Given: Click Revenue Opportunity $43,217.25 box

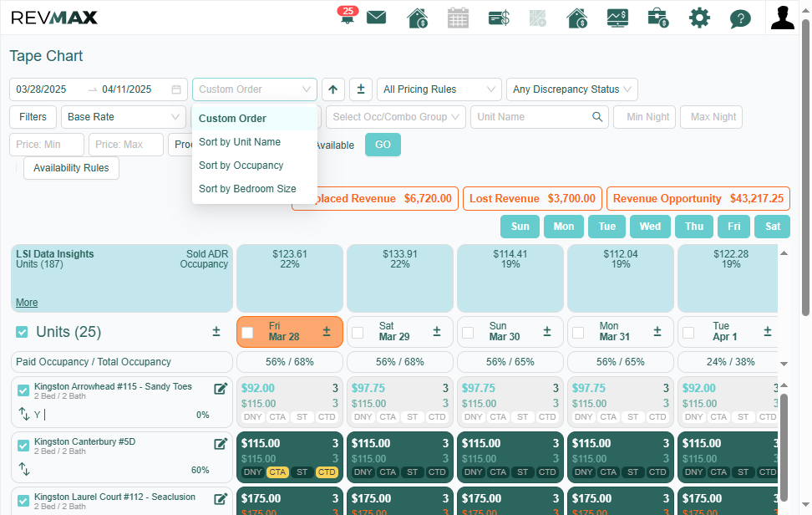Looking at the screenshot, I should pyautogui.click(x=698, y=199).
